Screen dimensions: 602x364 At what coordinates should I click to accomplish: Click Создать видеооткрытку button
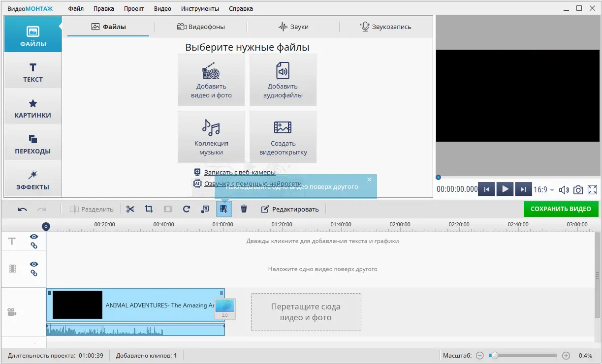coord(283,137)
